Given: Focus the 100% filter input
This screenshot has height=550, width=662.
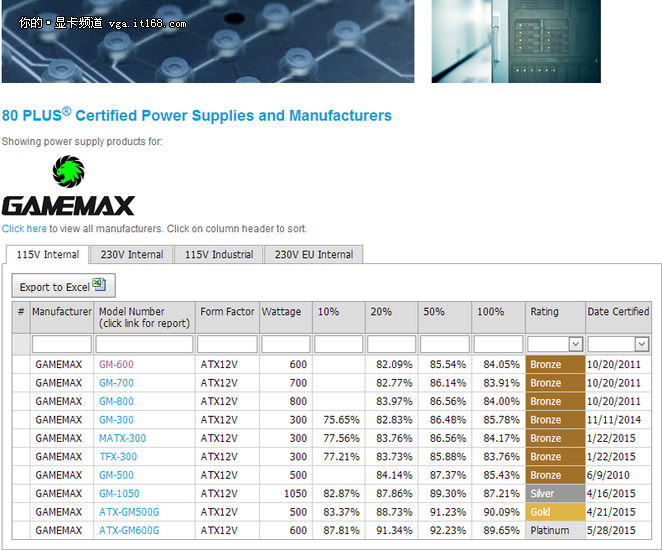Looking at the screenshot, I should pyautogui.click(x=498, y=344).
